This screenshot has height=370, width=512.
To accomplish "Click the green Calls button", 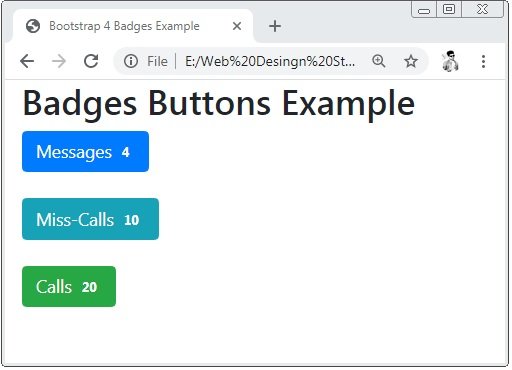I will (69, 286).
